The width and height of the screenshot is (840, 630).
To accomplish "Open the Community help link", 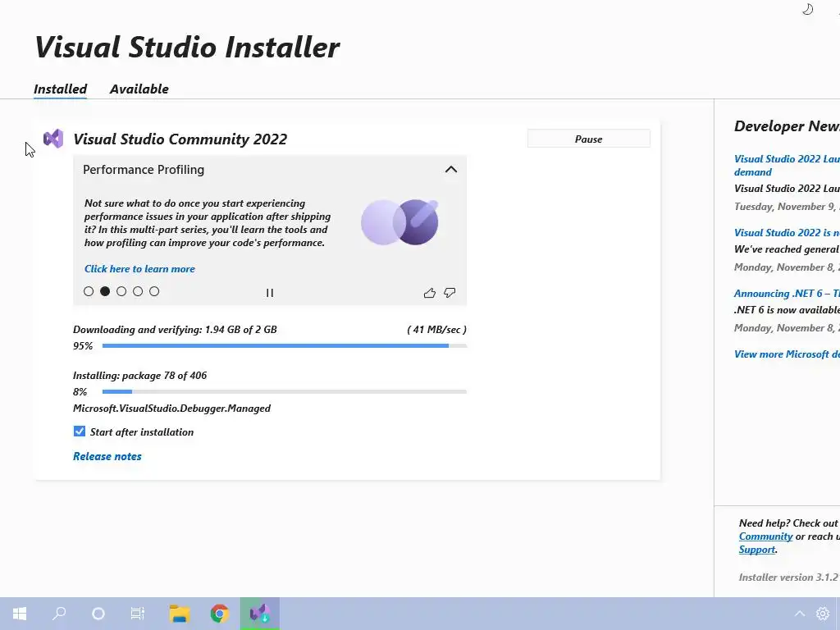I will 765,536.
